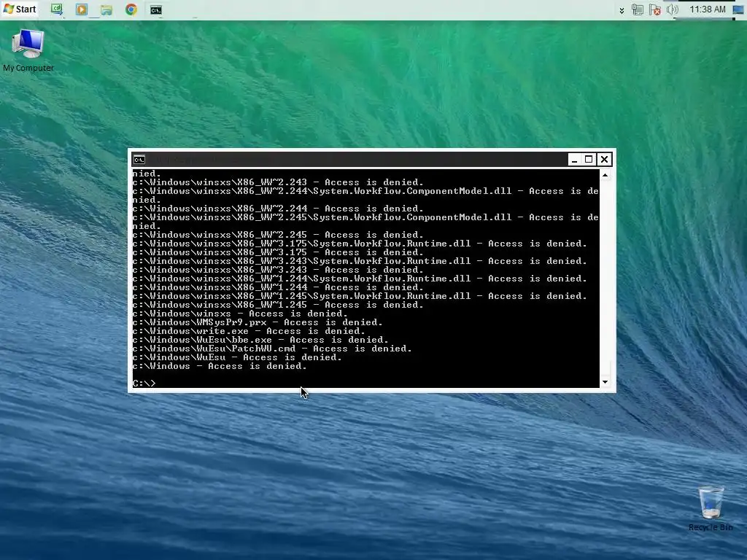
Task: Select the command prompt taskbar button
Action: pyautogui.click(x=156, y=10)
